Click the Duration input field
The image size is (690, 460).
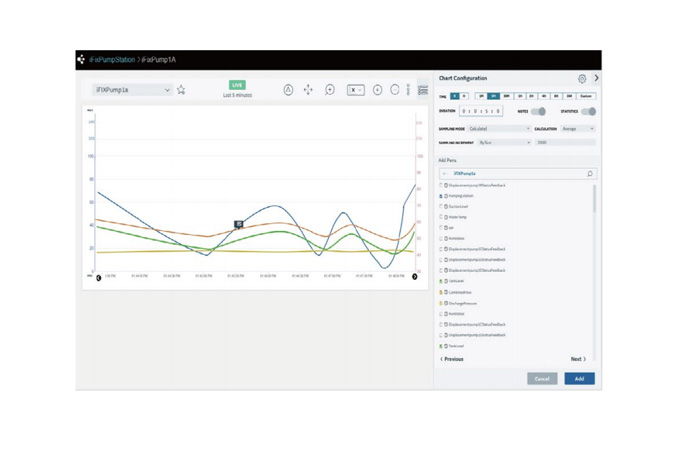click(x=481, y=112)
